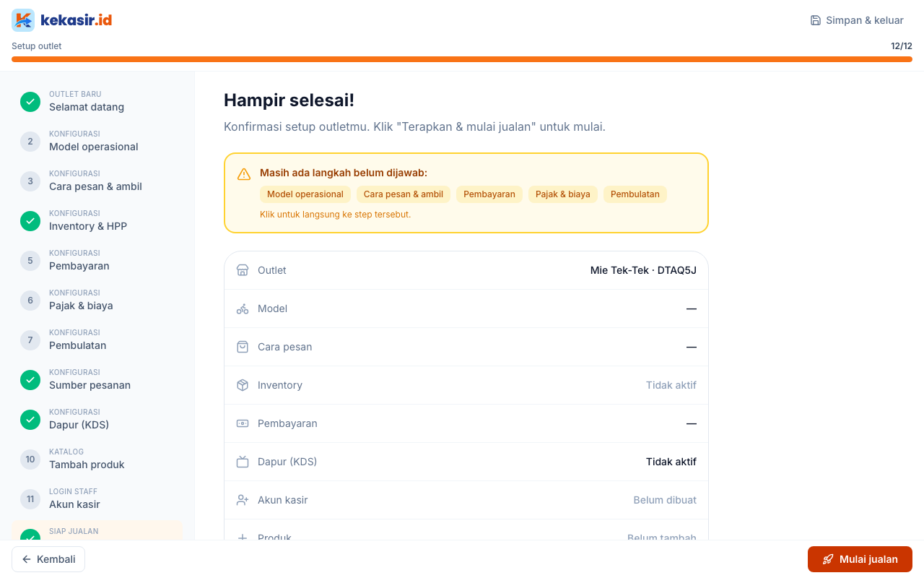This screenshot has width=924, height=578.
Task: Click 'Klik untuk langsung ke step tersebut.' text
Action: (x=335, y=215)
